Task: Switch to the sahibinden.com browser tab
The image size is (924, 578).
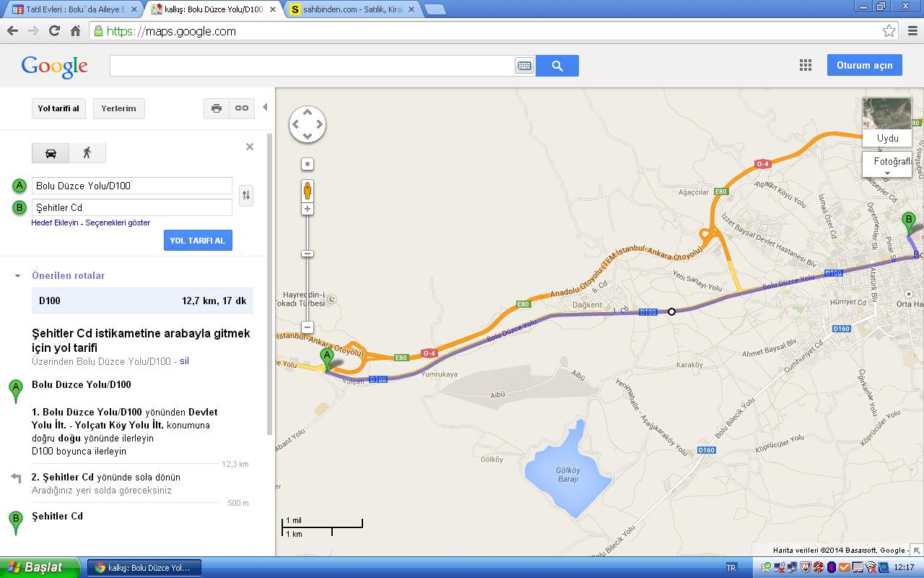Action: click(x=346, y=9)
